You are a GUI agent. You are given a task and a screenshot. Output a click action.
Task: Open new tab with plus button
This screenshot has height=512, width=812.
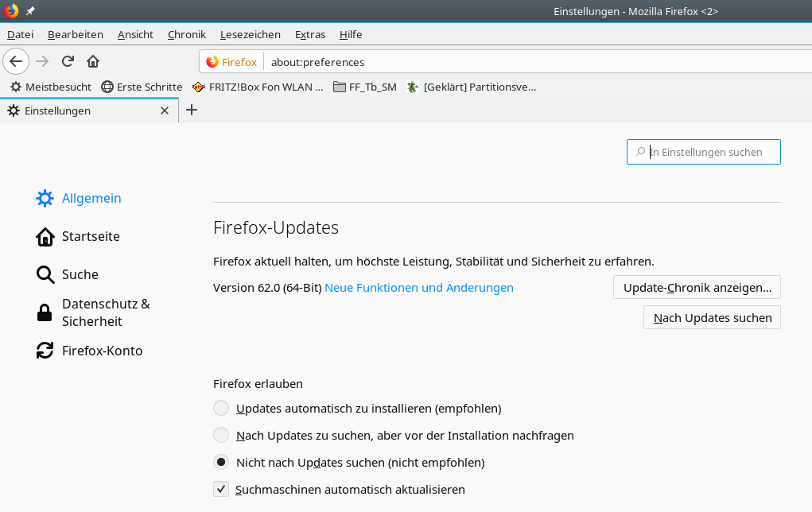coord(192,111)
